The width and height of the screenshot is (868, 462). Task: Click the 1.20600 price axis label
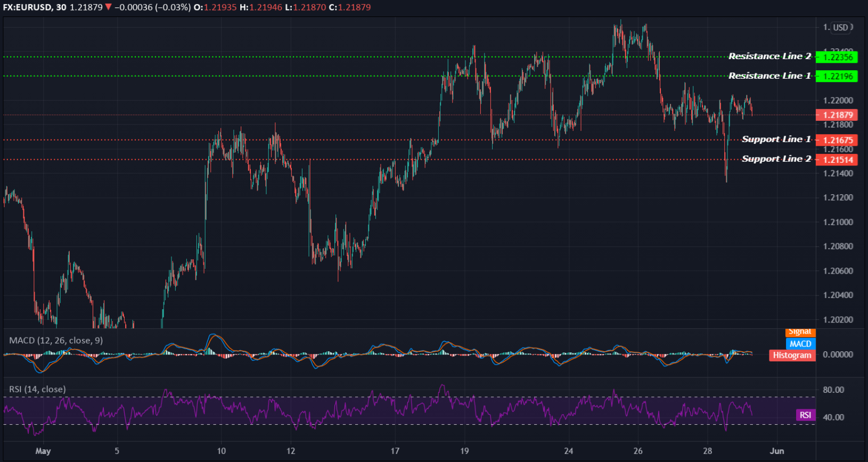pos(838,271)
